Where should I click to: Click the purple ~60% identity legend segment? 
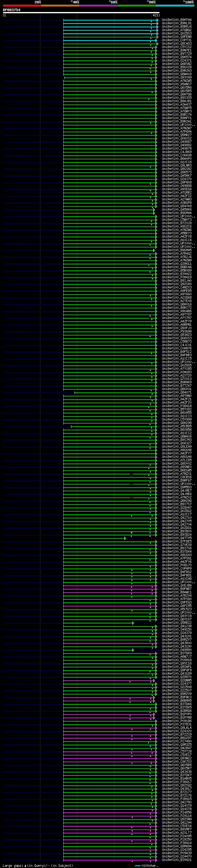[99, 6]
